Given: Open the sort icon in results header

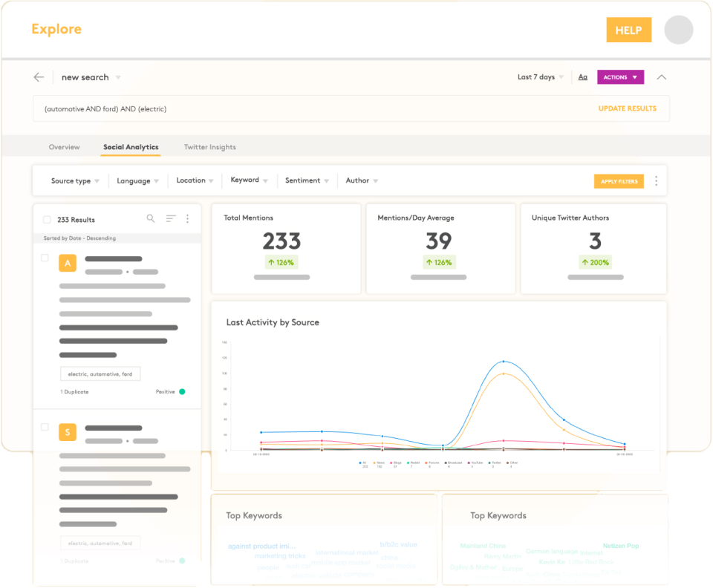Looking at the screenshot, I should coord(171,219).
